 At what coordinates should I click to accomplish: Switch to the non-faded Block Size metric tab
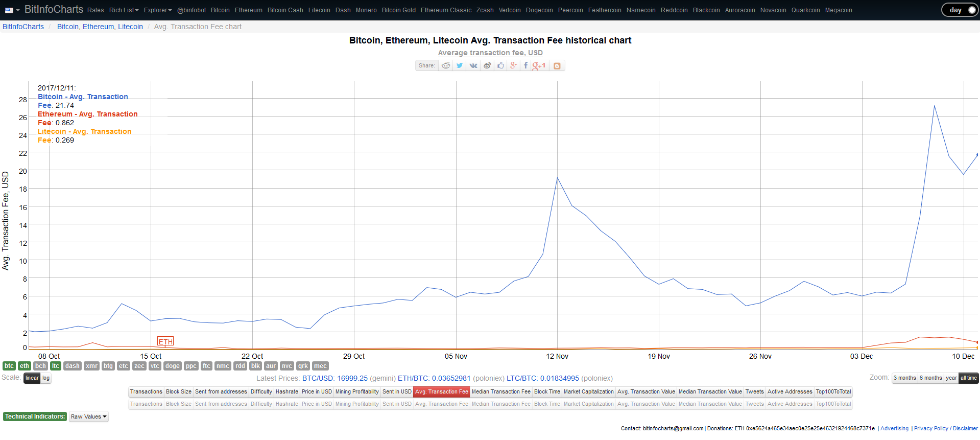[179, 392]
